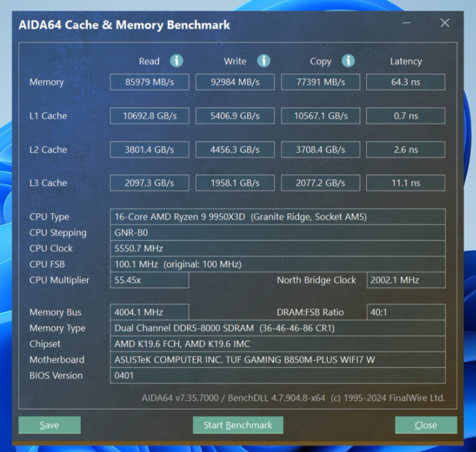476x452 pixels.
Task: Click the L3 Cache Latency field
Action: [x=405, y=183]
